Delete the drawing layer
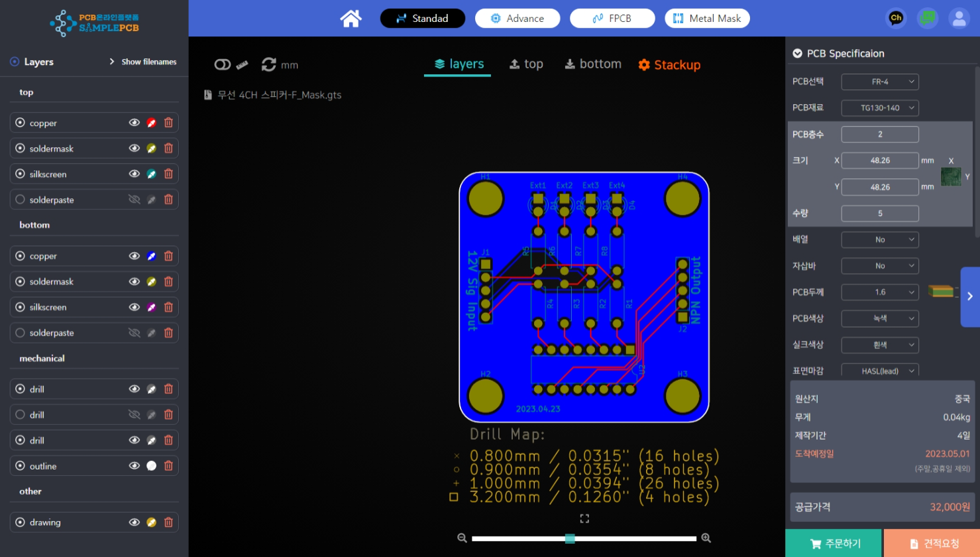This screenshot has width=980, height=557. (x=168, y=523)
